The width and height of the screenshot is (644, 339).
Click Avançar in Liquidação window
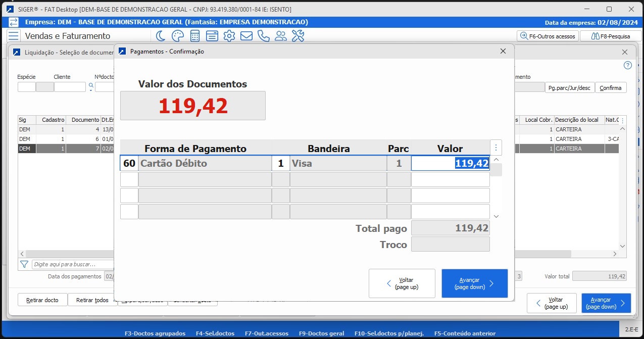606,303
